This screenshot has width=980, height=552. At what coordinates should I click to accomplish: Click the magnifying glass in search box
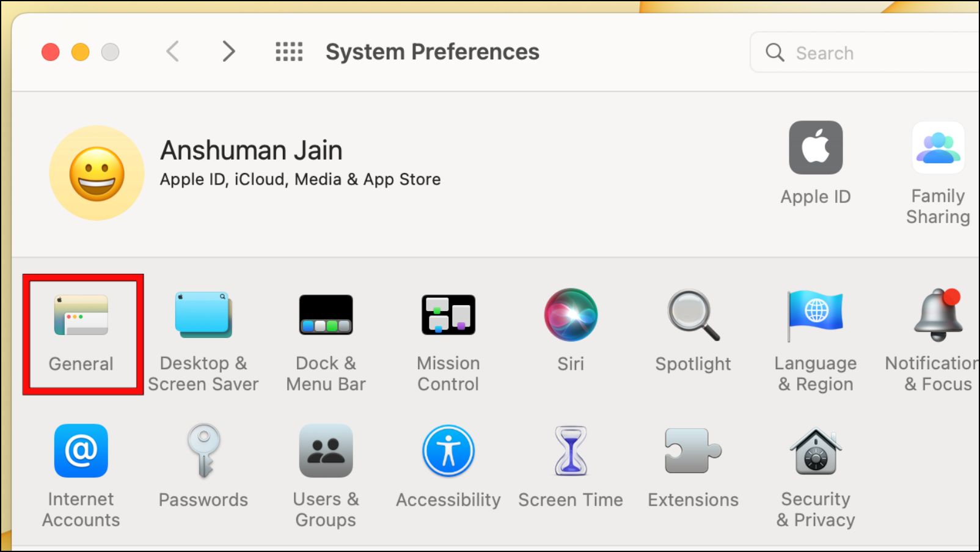[775, 53]
